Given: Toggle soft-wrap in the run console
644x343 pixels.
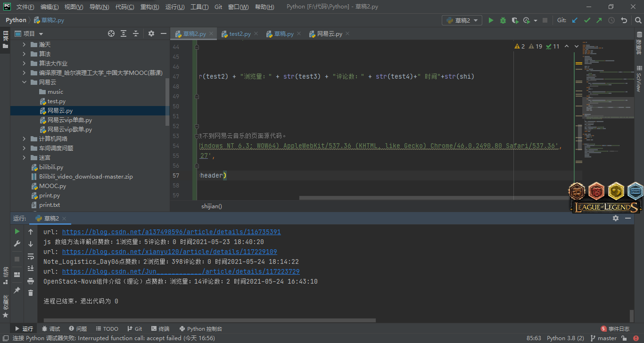Looking at the screenshot, I should pyautogui.click(x=31, y=256).
